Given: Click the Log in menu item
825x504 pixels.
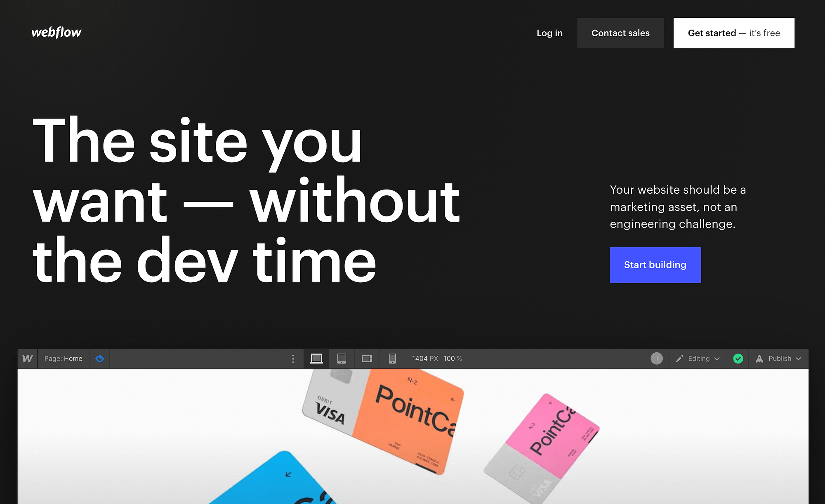Looking at the screenshot, I should [x=549, y=33].
